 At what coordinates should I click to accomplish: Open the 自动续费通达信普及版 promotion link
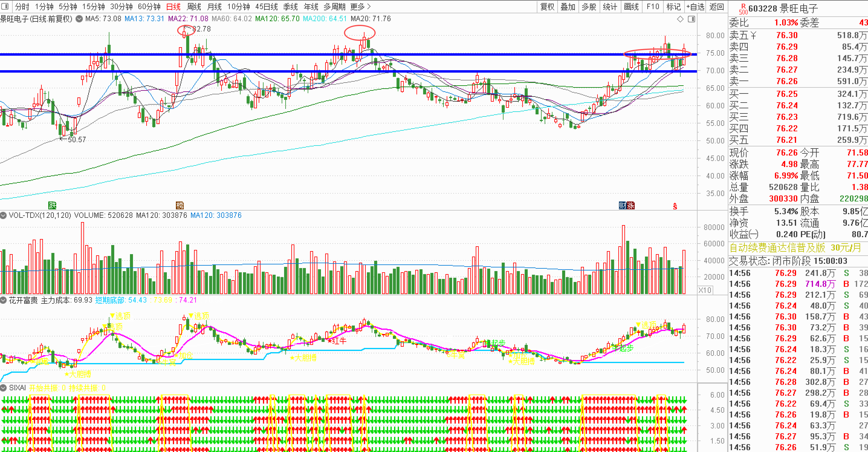[795, 248]
